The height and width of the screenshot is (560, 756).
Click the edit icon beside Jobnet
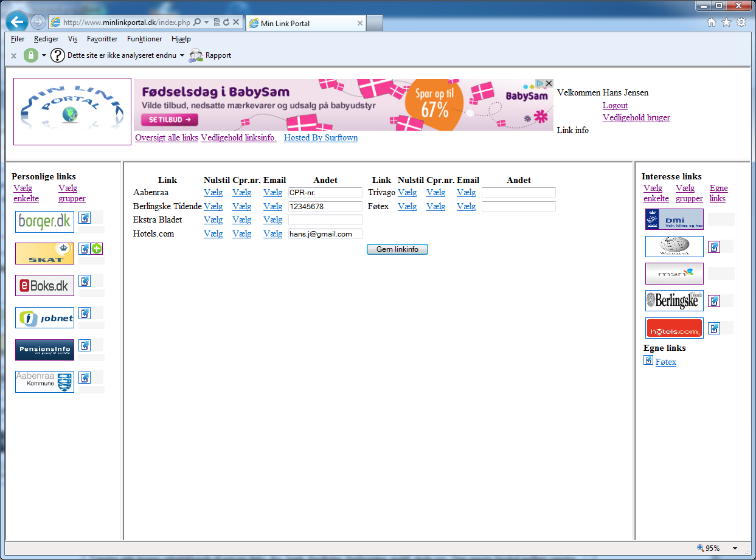click(x=85, y=313)
